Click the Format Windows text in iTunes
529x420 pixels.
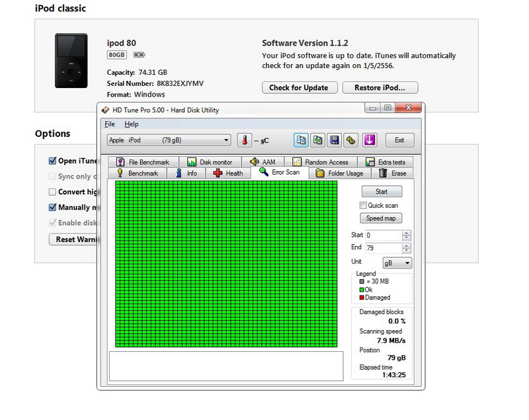tap(136, 95)
